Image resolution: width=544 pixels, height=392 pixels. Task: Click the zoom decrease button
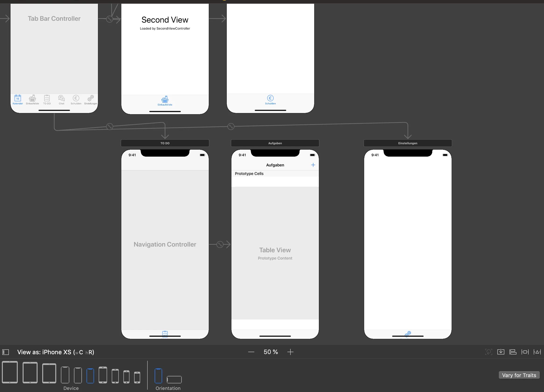tap(251, 352)
